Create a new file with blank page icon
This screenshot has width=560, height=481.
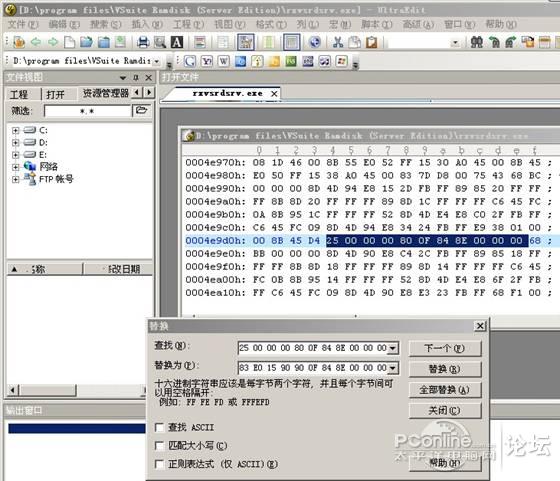(x=69, y=42)
